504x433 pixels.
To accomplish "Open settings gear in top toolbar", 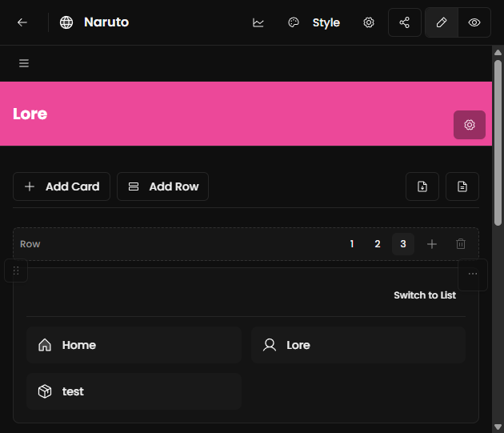I will point(369,22).
